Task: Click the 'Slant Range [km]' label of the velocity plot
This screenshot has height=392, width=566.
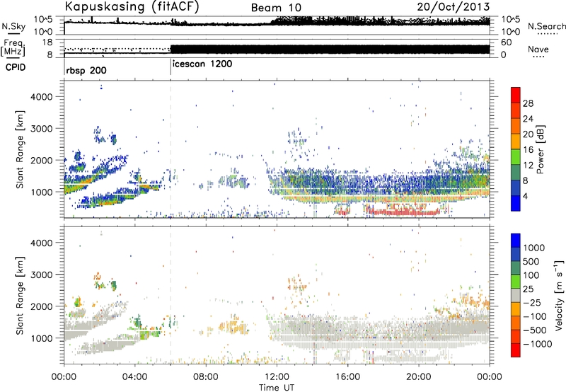Action: pyautogui.click(x=20, y=295)
